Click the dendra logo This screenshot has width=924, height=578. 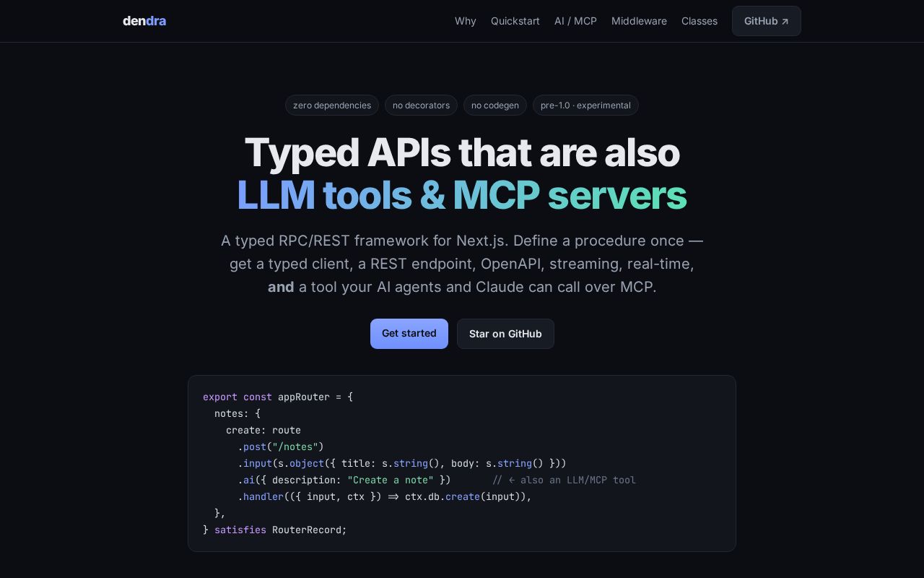click(x=144, y=21)
